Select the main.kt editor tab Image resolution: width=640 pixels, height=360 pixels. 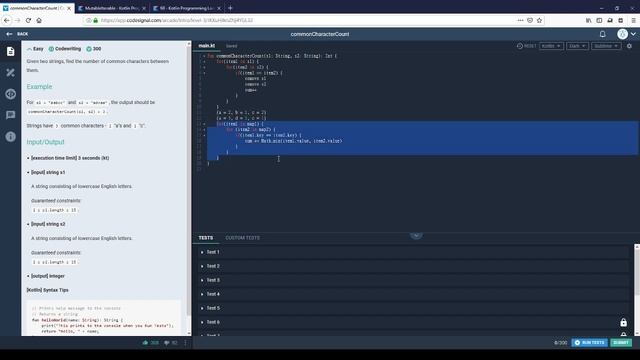tap(207, 46)
